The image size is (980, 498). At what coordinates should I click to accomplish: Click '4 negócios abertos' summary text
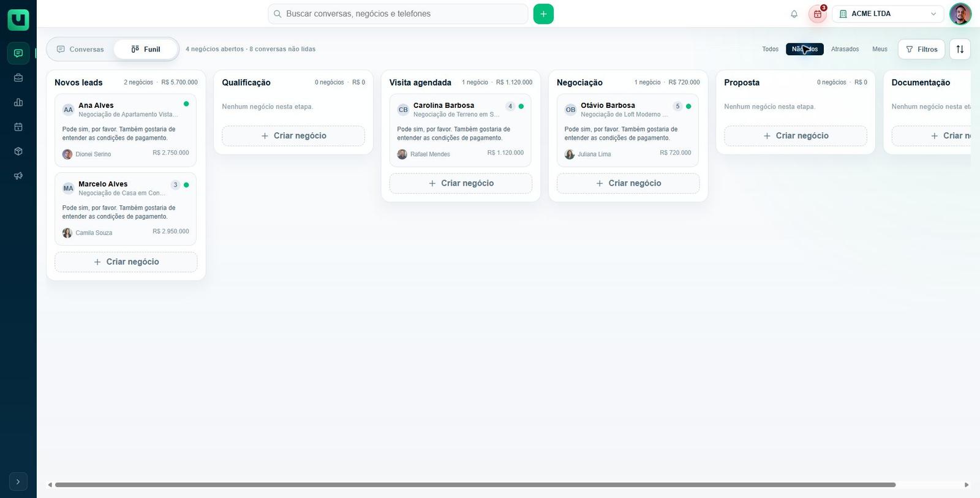click(214, 49)
